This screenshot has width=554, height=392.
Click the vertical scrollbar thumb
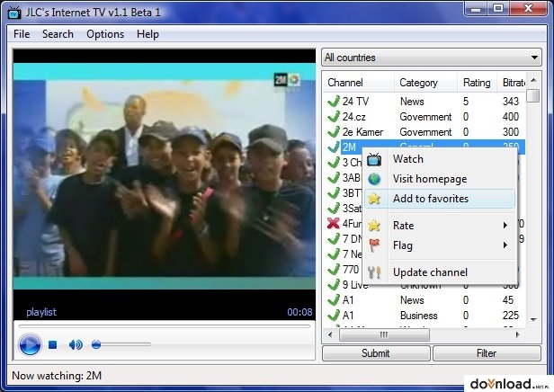[x=534, y=95]
